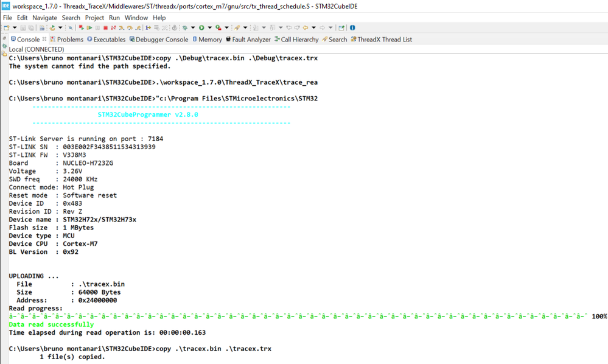608x364 pixels.
Task: Click the 'Data read successfully' message
Action: pyautogui.click(x=51, y=324)
